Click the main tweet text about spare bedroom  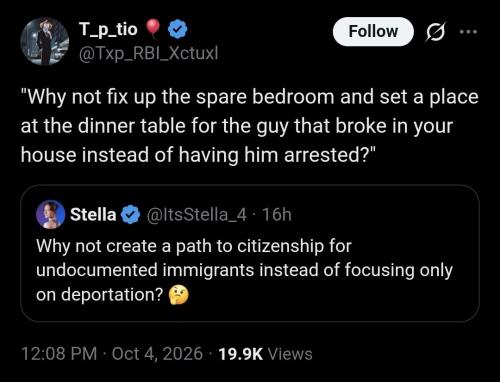[249, 126]
